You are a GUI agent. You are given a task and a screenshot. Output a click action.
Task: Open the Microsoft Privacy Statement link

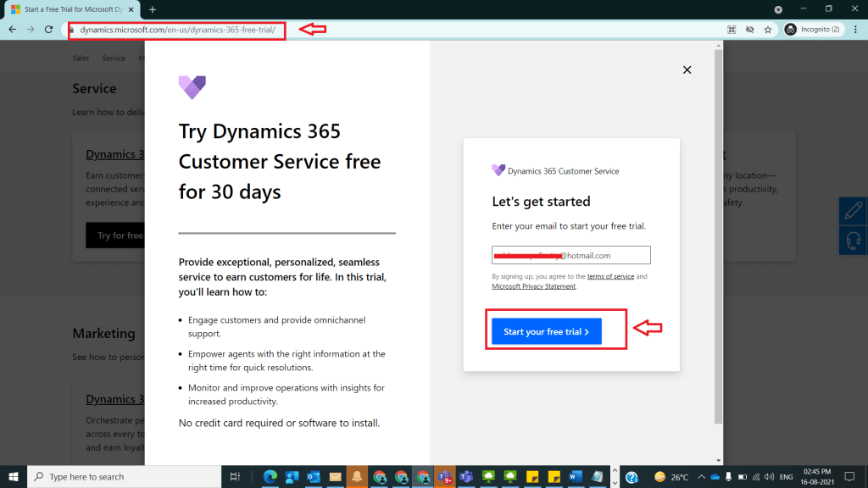533,286
